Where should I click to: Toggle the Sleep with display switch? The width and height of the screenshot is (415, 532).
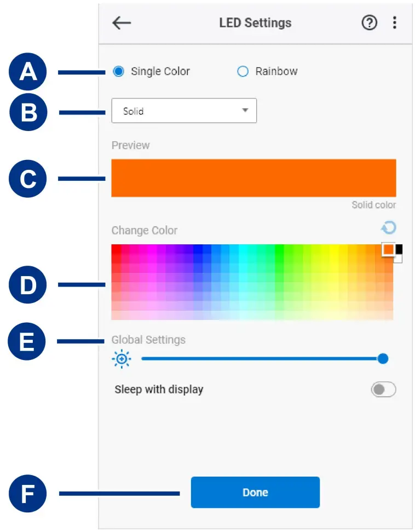(383, 390)
